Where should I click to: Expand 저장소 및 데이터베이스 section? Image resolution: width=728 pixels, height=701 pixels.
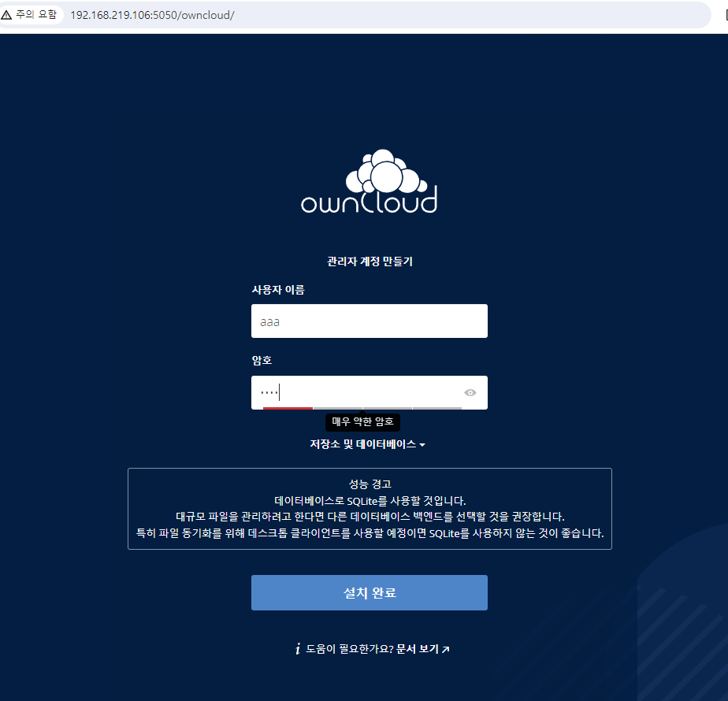[368, 444]
